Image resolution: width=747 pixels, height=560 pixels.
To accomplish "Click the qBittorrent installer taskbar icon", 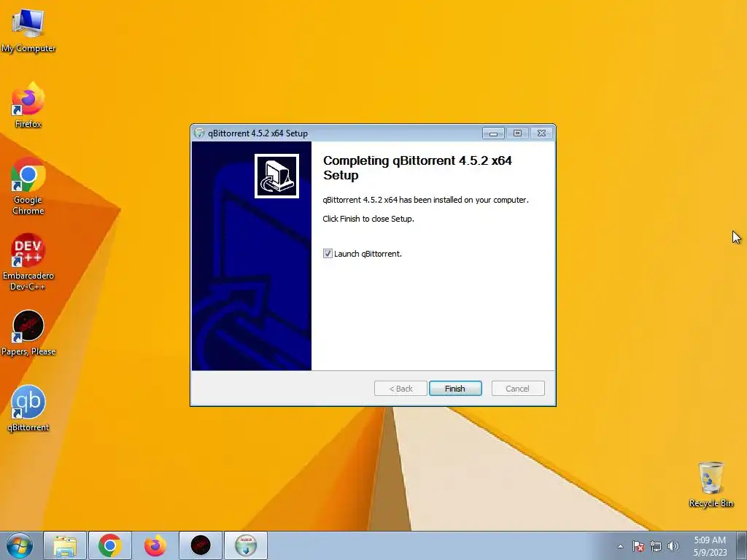I will coord(246,545).
